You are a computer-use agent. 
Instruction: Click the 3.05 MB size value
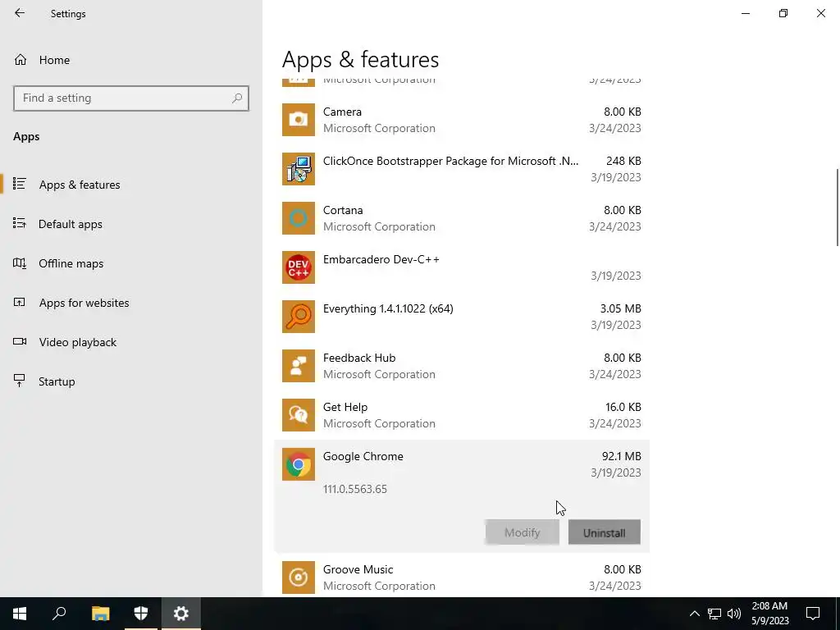point(620,308)
